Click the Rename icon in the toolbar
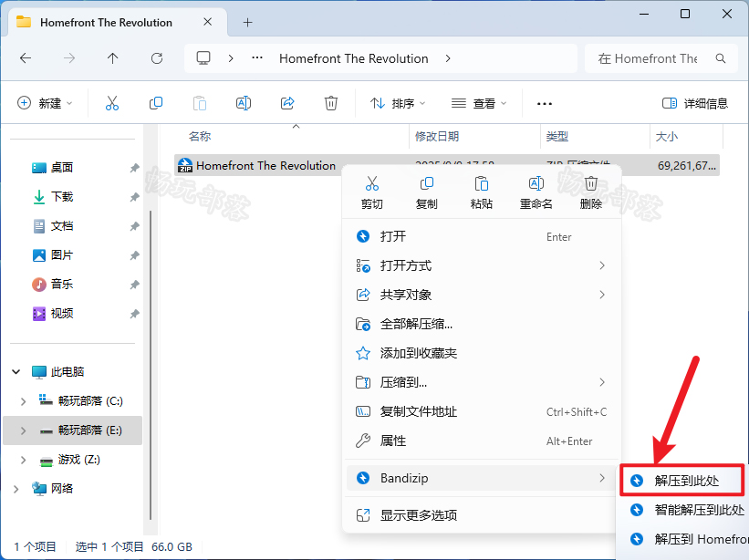 coord(244,103)
